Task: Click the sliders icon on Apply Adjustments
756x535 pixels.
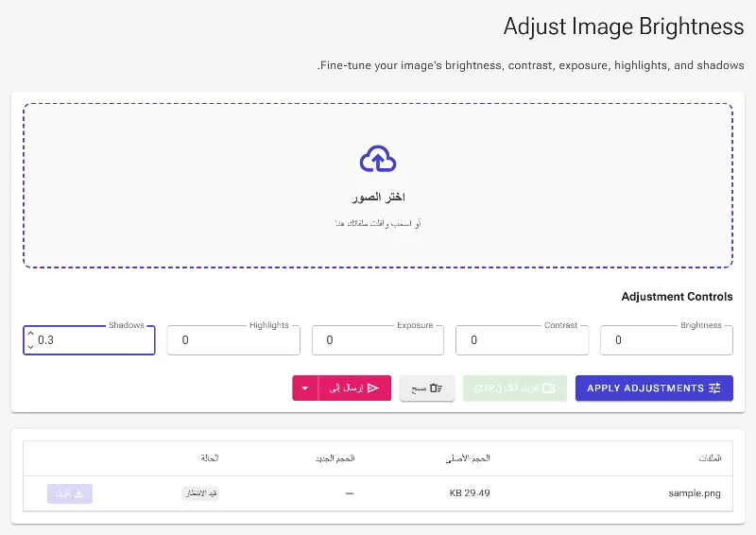Action: (x=714, y=388)
